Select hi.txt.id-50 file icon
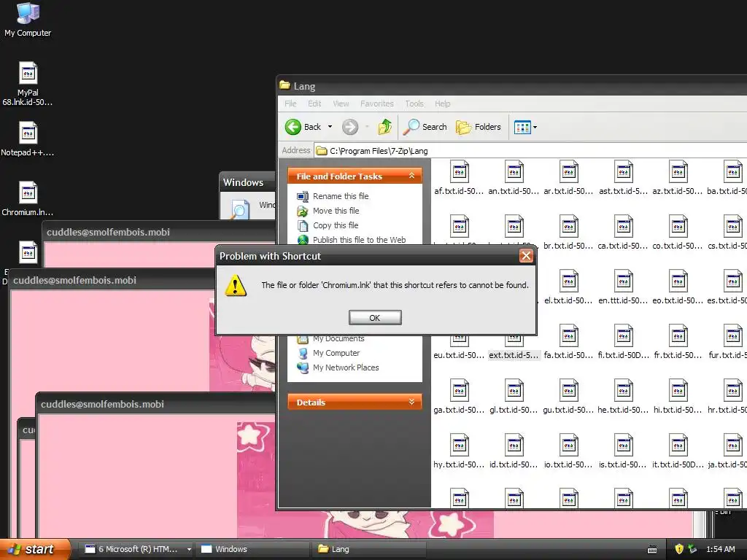The image size is (747, 560). pyautogui.click(x=678, y=392)
